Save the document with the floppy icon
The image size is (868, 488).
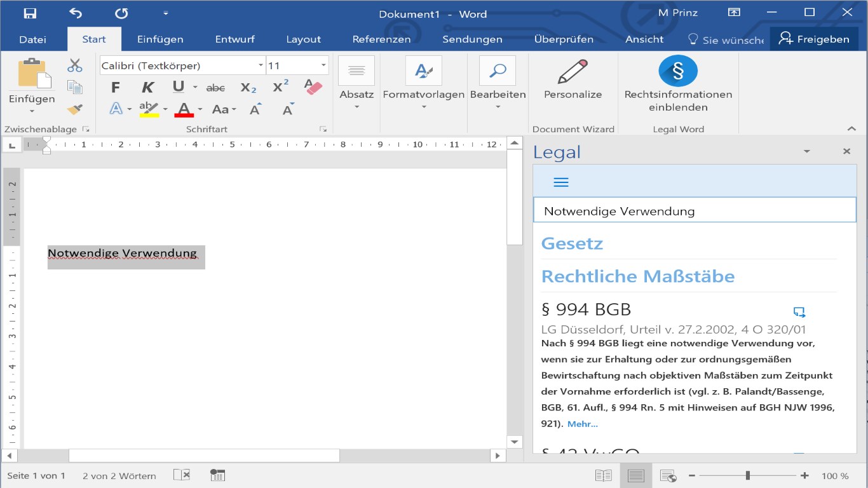click(x=30, y=13)
